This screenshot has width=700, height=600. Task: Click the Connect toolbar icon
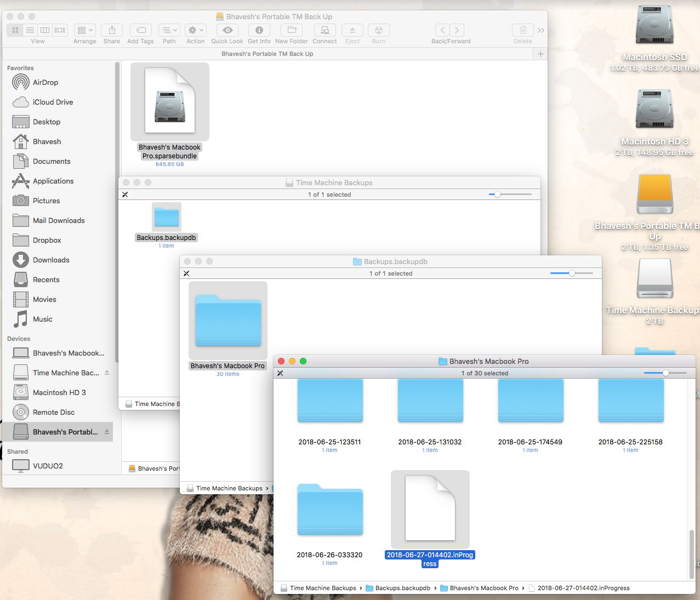(x=325, y=30)
